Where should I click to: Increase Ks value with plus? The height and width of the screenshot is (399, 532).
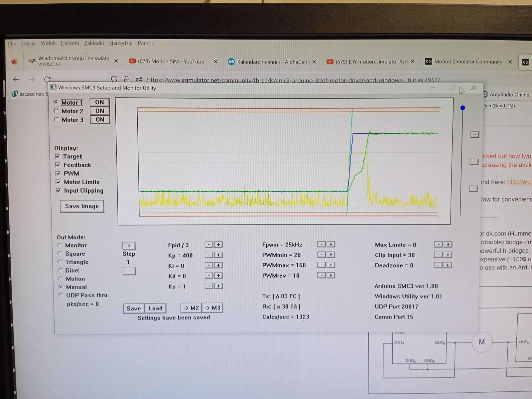point(218,286)
